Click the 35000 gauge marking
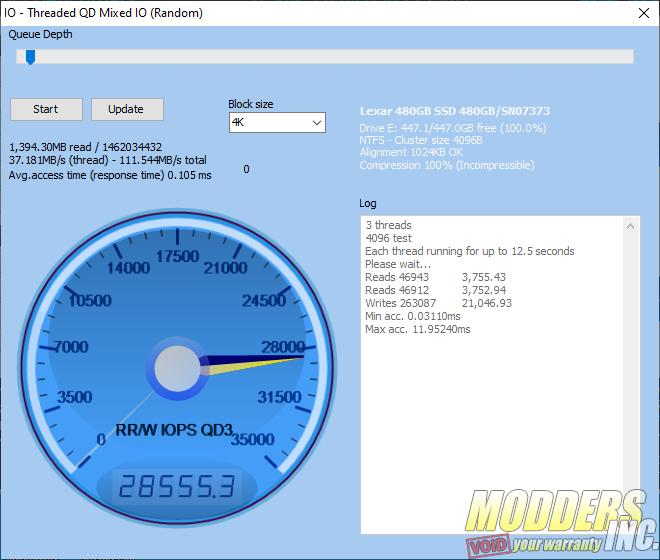The height and width of the screenshot is (560, 660). (253, 440)
